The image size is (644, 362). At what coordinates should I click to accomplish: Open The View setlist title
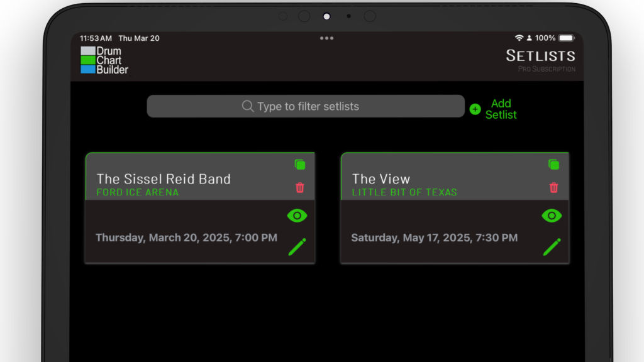[381, 179]
